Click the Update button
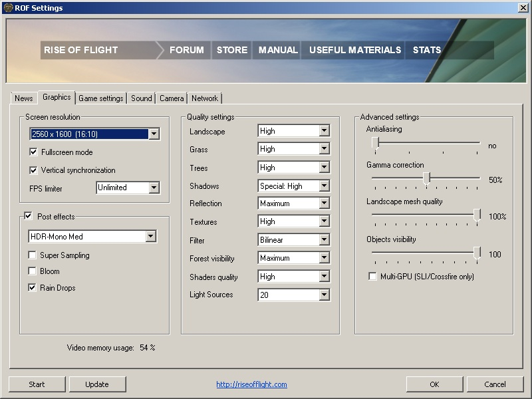Viewport: 532px width, 399px height. tap(97, 384)
